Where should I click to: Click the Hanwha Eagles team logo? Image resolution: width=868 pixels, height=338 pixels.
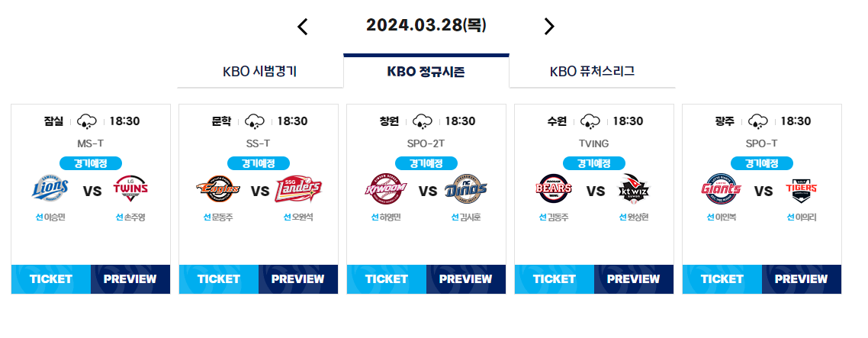coord(218,188)
